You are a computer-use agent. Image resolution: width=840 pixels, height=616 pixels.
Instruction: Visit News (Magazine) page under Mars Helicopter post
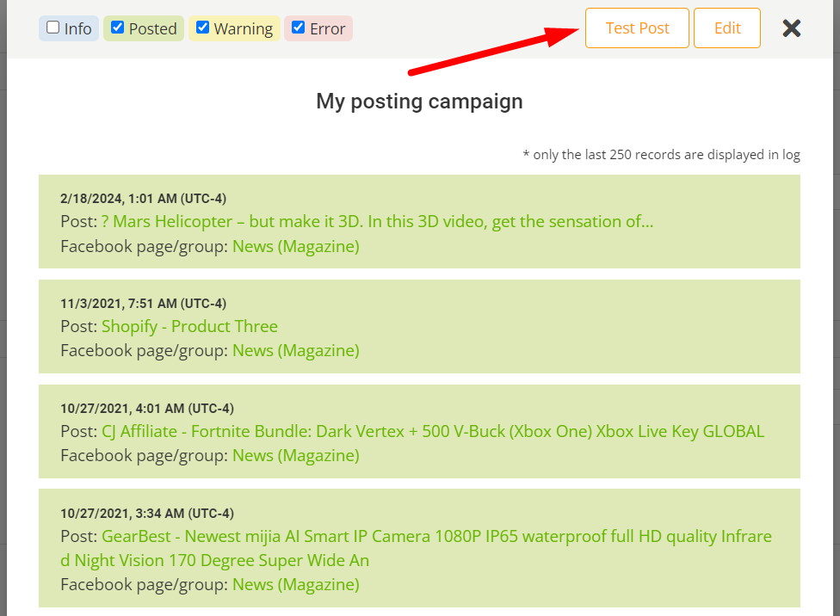pos(295,246)
